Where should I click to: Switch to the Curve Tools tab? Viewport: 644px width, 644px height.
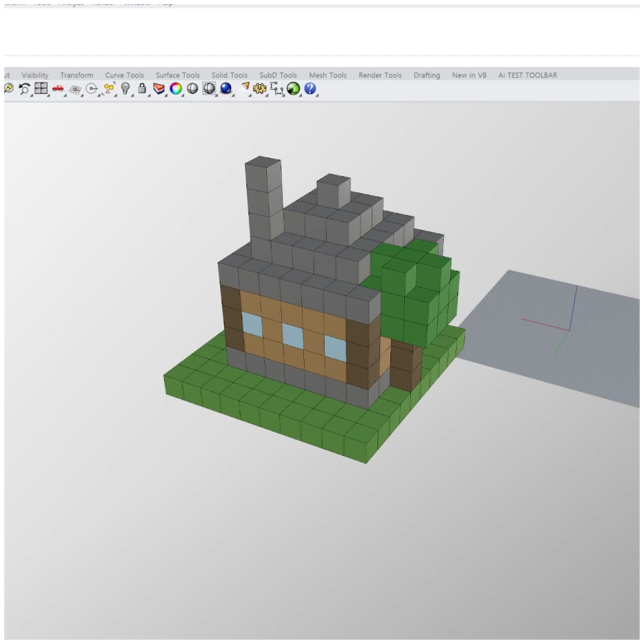pyautogui.click(x=125, y=75)
